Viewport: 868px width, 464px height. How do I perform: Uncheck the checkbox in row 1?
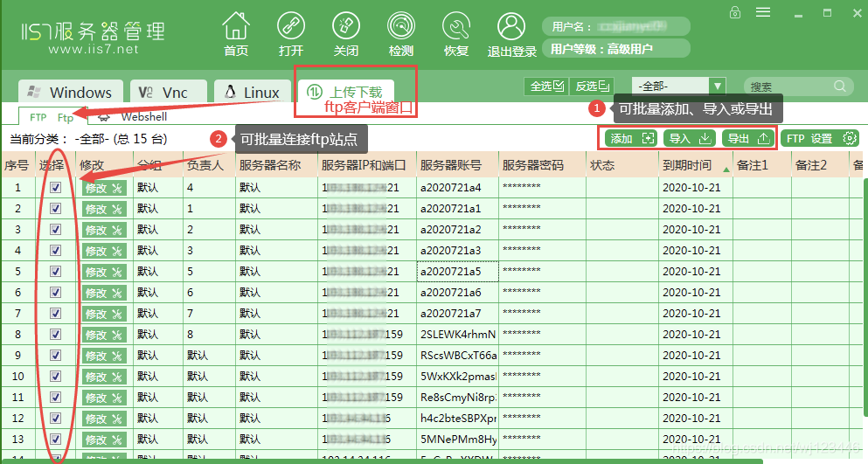pyautogui.click(x=55, y=188)
